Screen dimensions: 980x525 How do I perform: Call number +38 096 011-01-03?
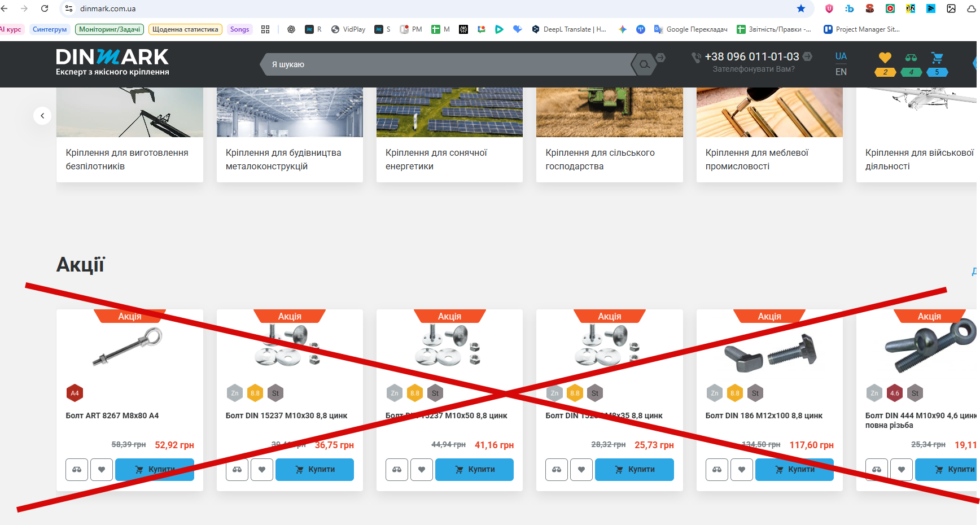(x=752, y=56)
